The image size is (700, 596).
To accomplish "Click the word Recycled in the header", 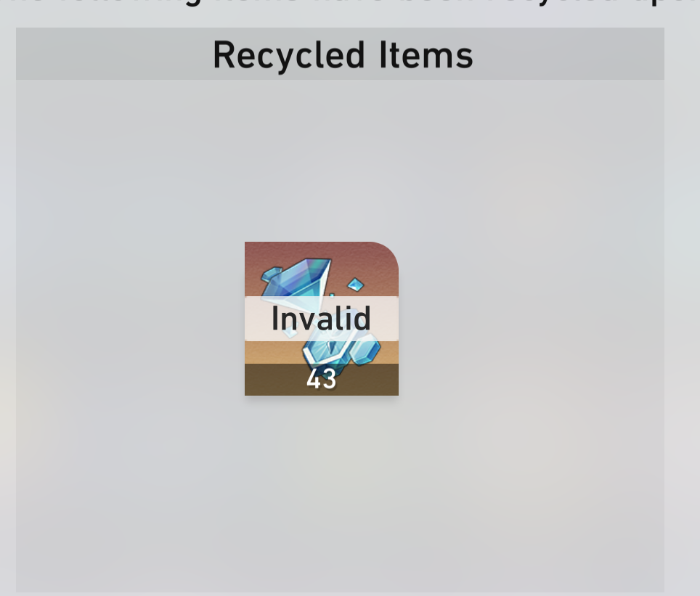I will point(289,55).
